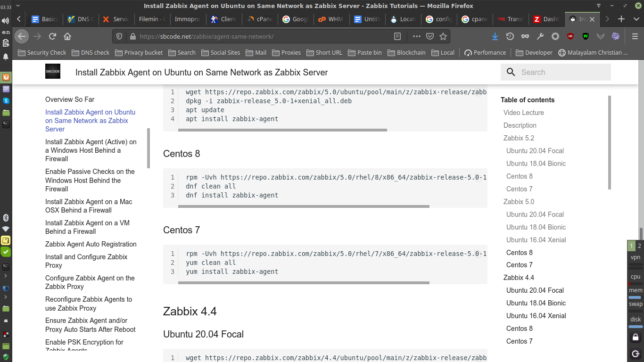Screen dimensions: 644x362
Task: Switch to the WHM tab
Action: tap(331, 19)
